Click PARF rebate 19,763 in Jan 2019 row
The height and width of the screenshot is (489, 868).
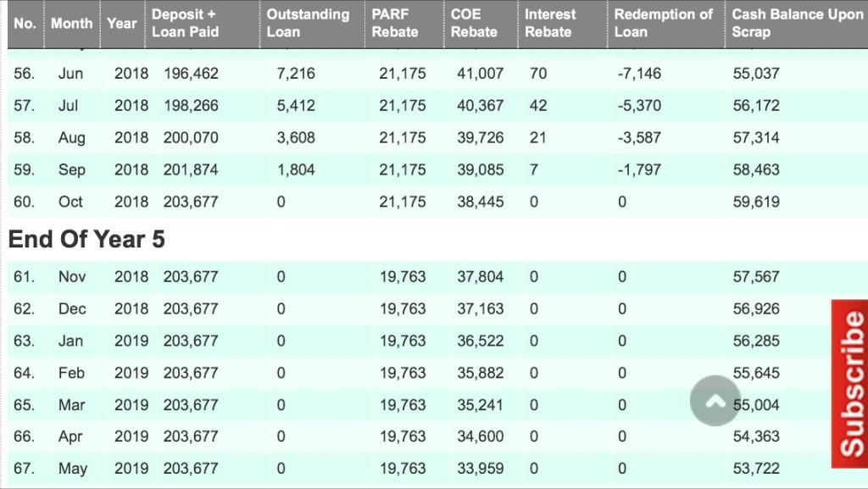[403, 341]
